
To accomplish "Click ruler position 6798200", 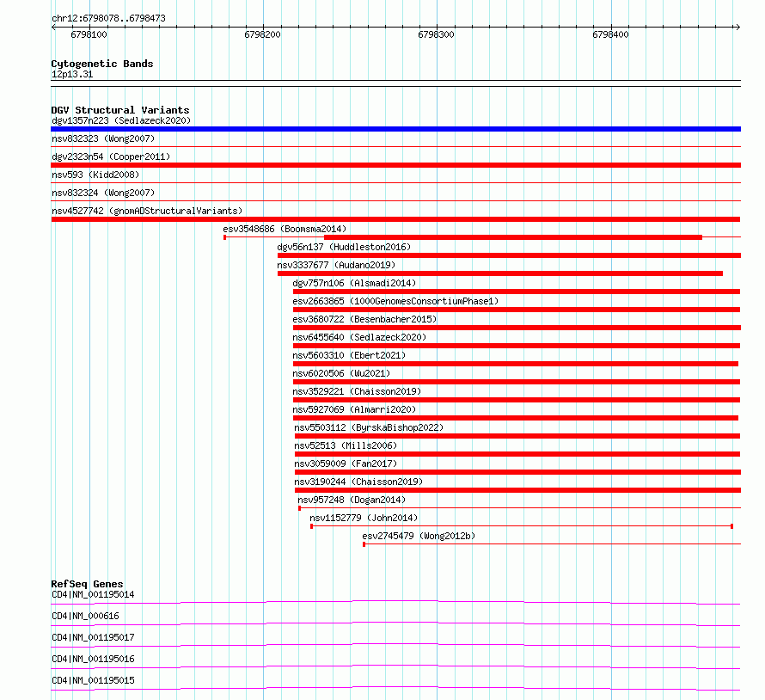I will (x=262, y=34).
